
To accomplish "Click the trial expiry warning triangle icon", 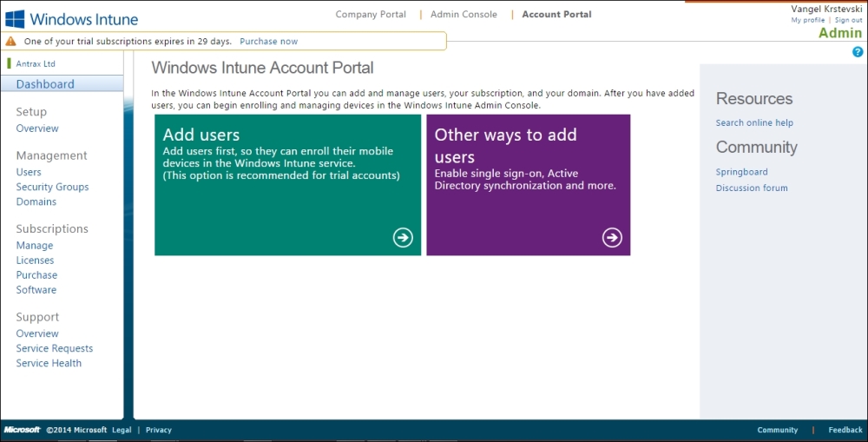I will [x=11, y=41].
